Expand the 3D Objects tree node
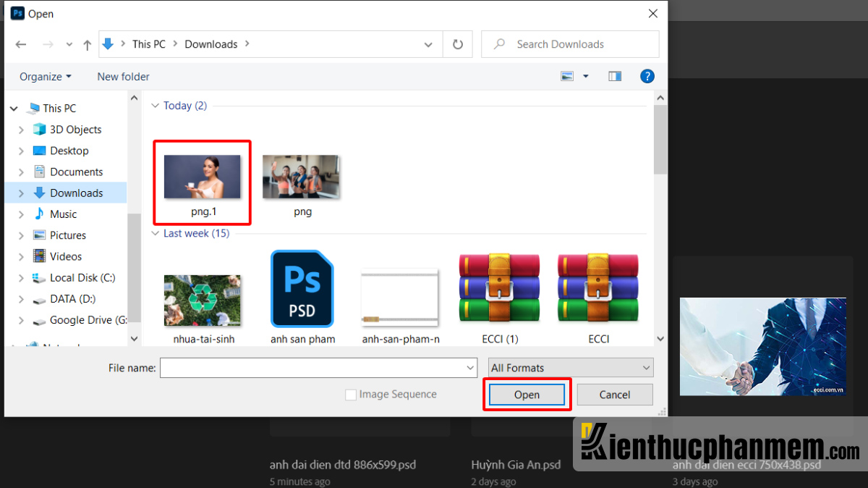 tap(22, 130)
